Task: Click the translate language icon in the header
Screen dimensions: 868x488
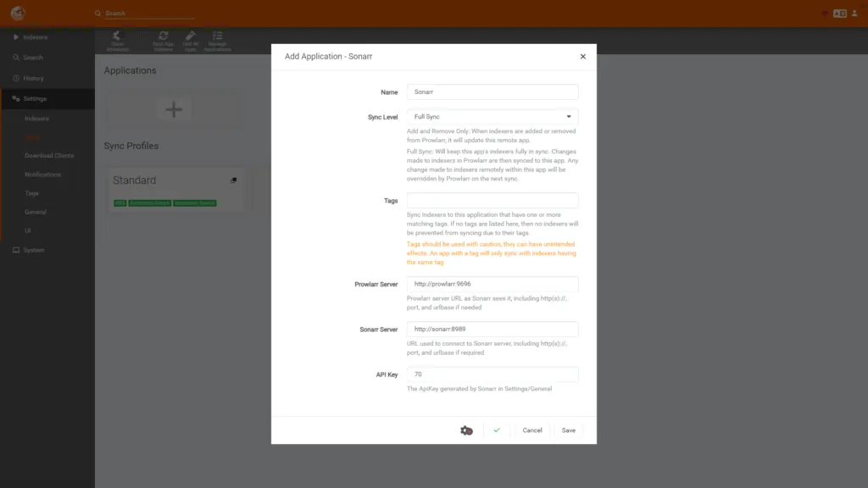Action: point(839,14)
